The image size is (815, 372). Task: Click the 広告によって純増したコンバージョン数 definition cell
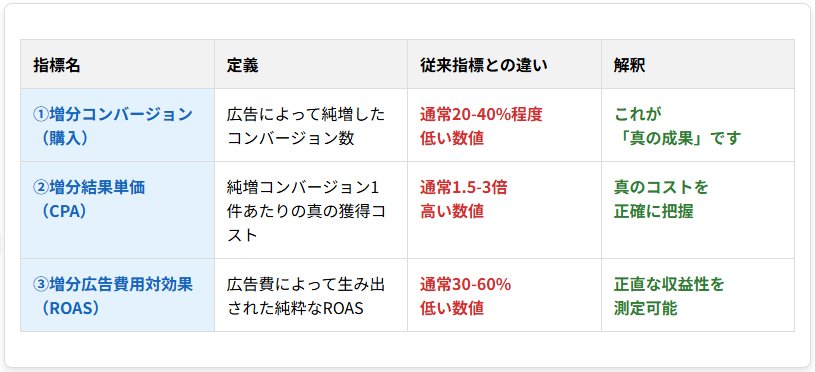point(311,125)
